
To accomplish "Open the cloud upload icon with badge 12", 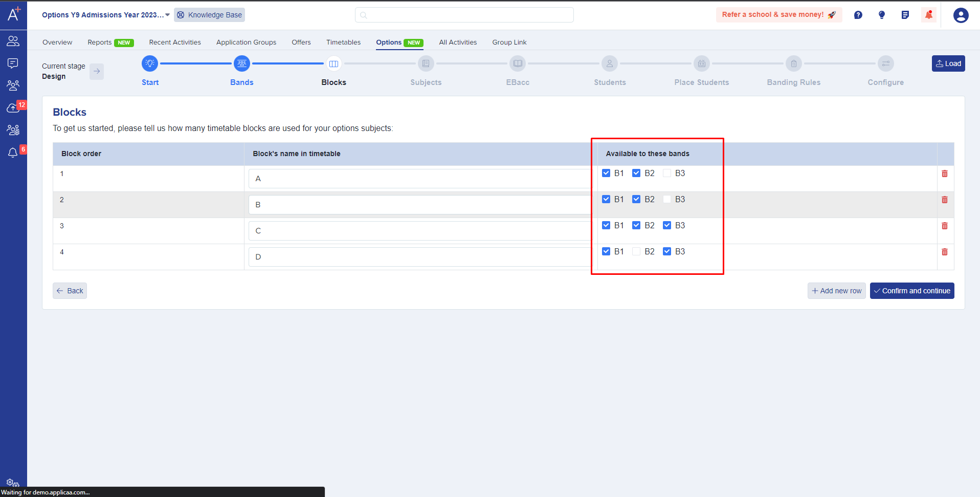I will pos(13,108).
